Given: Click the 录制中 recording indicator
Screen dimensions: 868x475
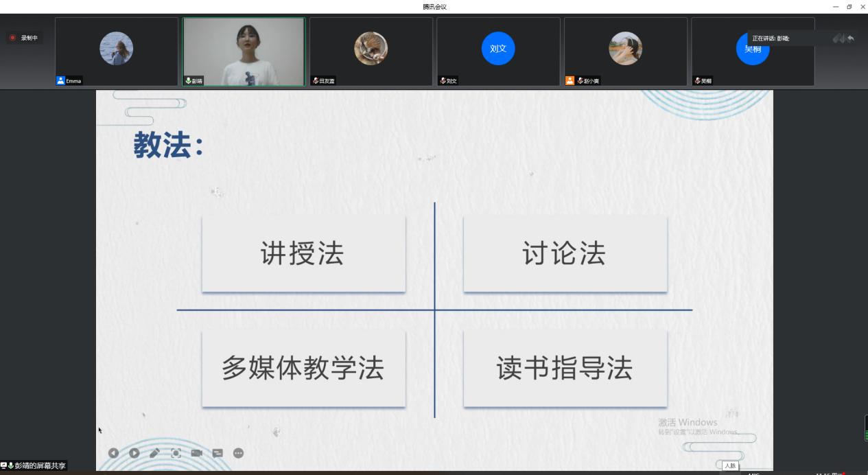Looking at the screenshot, I should click(x=25, y=38).
